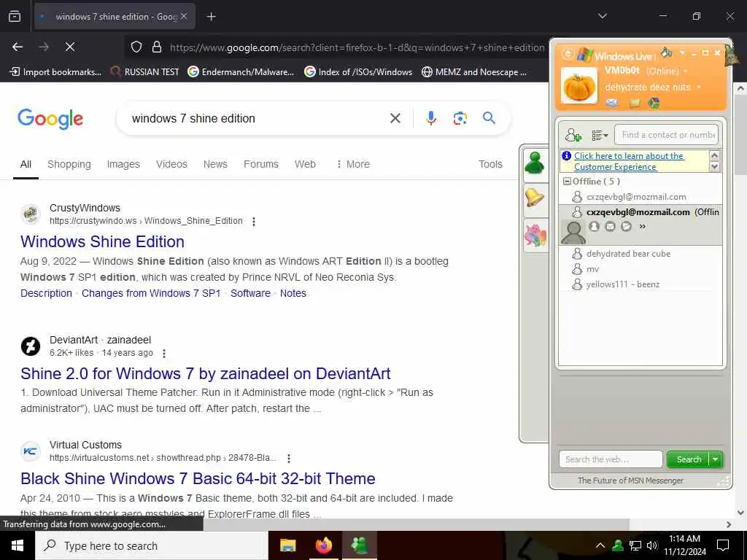Collapse the Offline (5) contact group

[566, 182]
